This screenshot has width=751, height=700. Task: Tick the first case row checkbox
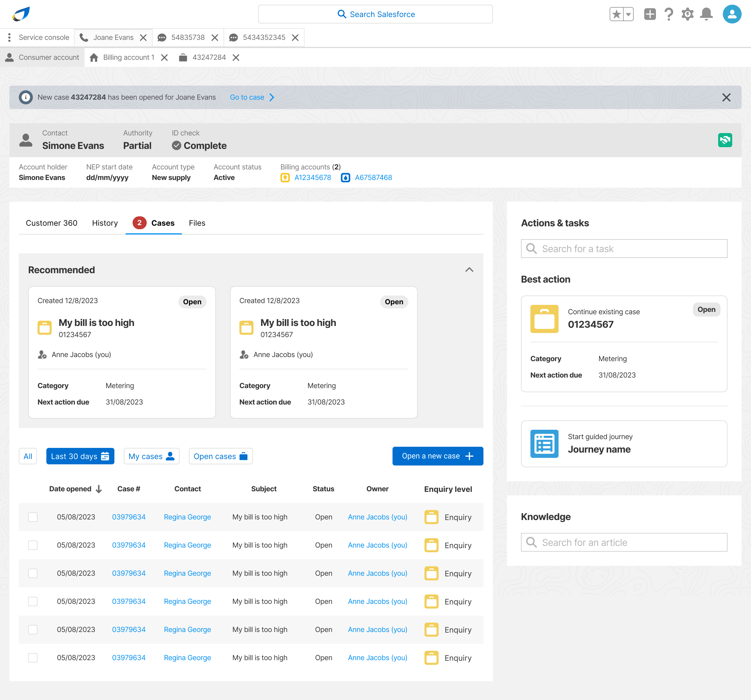click(x=33, y=517)
